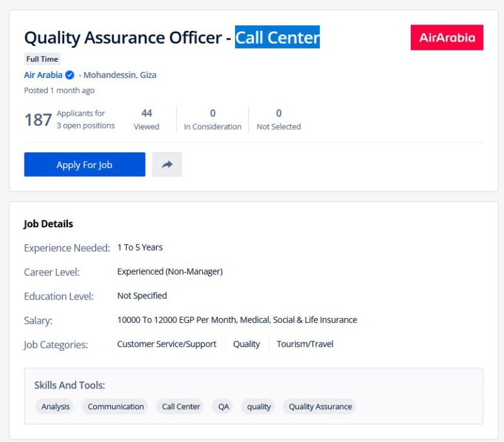Click the Quality Assurance skill tag
Screen dimensions: 504x442
[320, 406]
